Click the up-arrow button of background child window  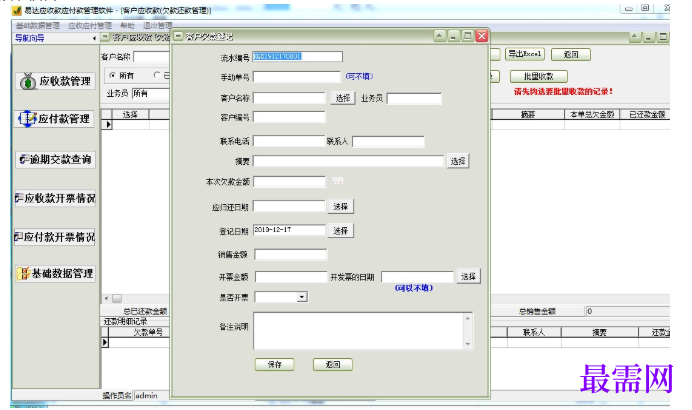click(x=635, y=37)
